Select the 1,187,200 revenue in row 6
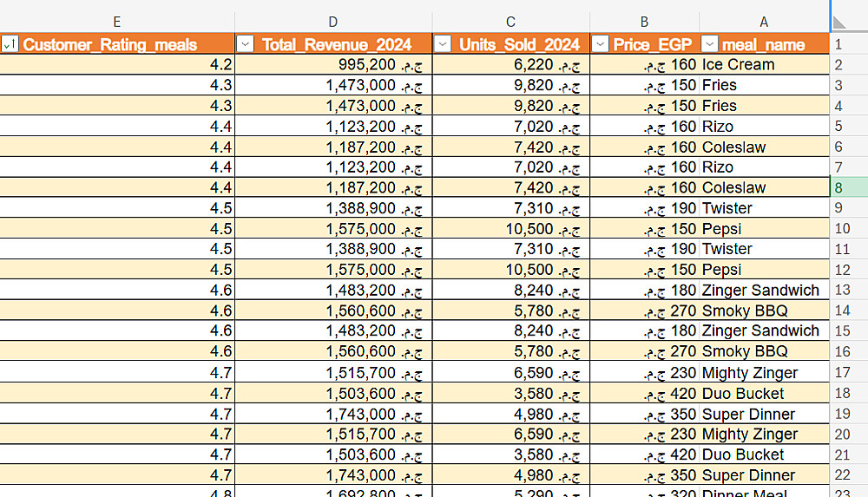This screenshot has width=868, height=497. [334, 147]
